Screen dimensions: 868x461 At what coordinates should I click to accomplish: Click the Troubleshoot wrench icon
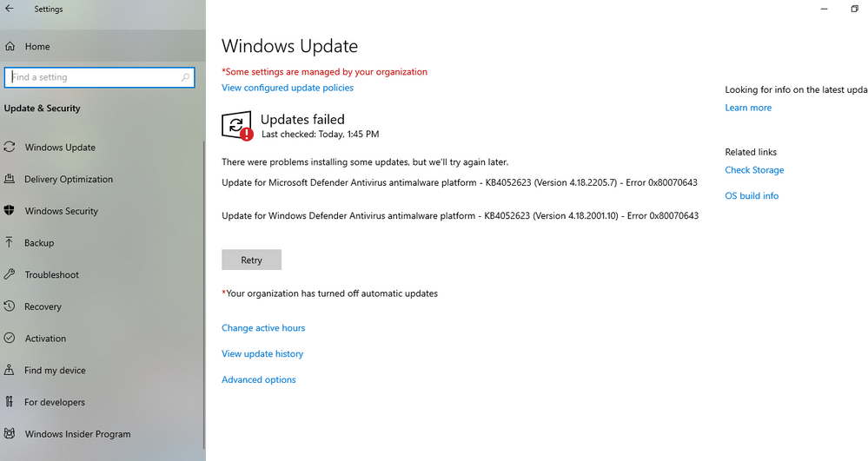click(10, 274)
